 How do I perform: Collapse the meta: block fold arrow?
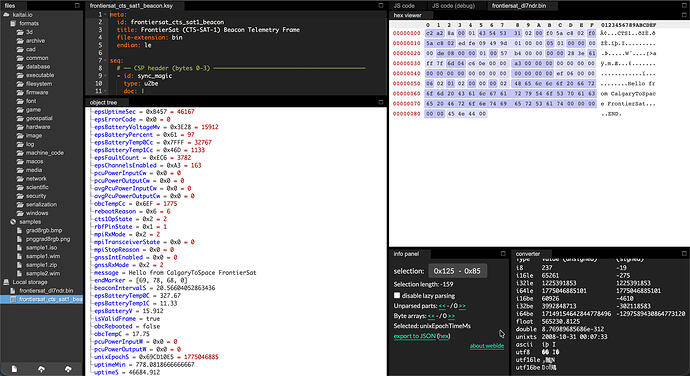tap(106, 15)
